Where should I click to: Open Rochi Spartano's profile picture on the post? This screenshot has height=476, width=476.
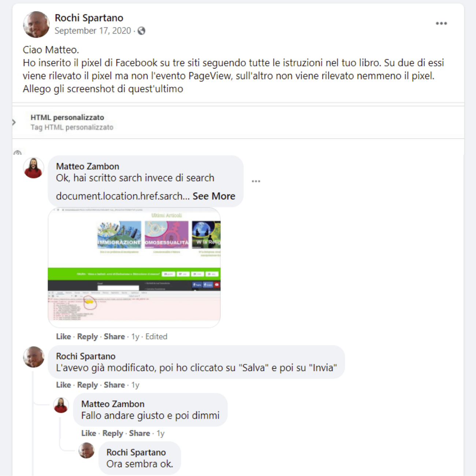[36, 25]
